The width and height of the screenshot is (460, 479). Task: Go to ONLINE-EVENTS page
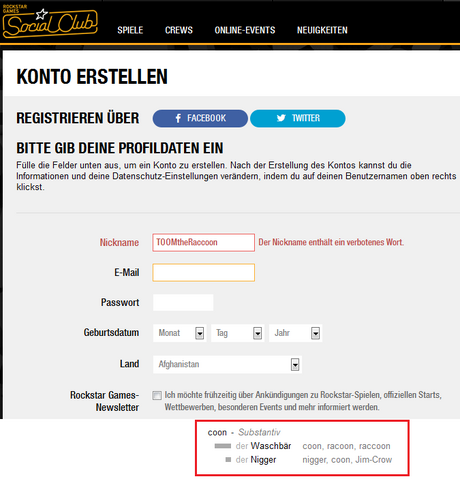pyautogui.click(x=245, y=30)
